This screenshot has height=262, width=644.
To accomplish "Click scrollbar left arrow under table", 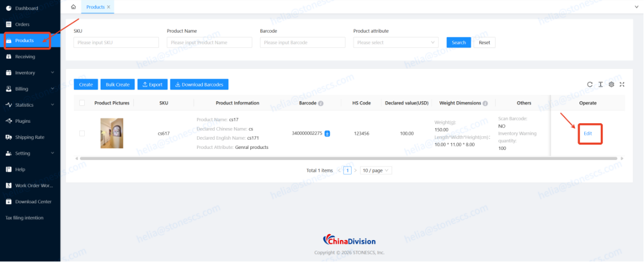I will pos(76,158).
